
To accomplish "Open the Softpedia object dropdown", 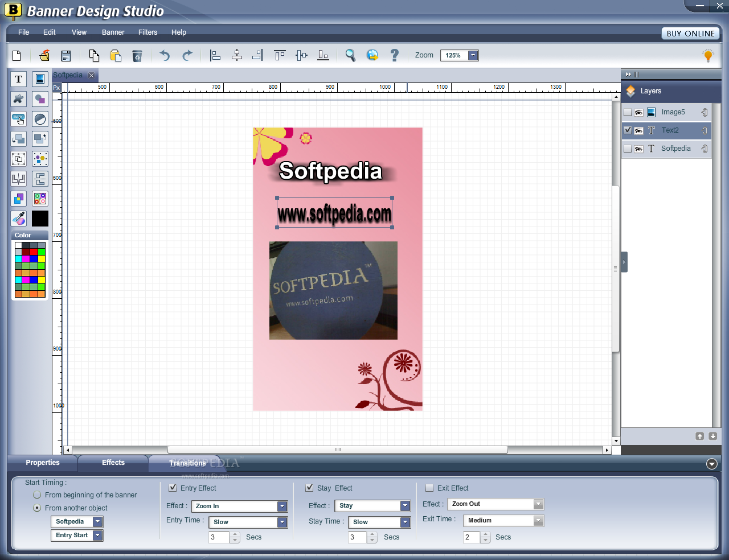I will click(98, 522).
